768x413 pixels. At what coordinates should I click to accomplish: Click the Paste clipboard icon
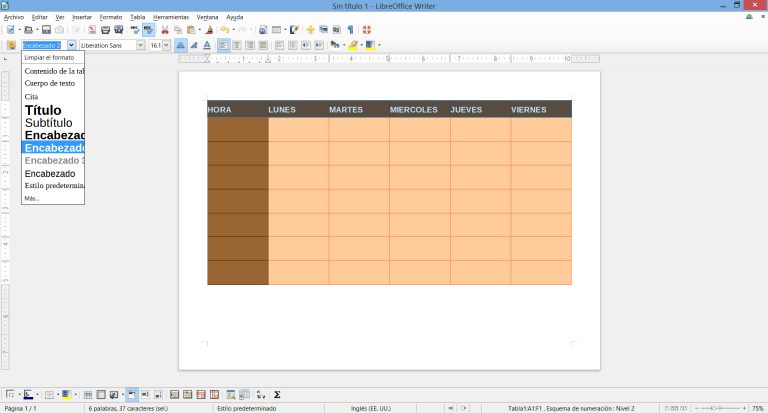point(191,30)
